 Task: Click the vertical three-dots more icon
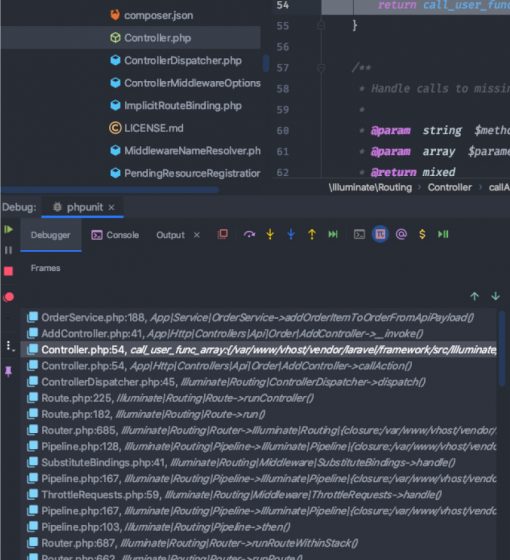(x=9, y=345)
